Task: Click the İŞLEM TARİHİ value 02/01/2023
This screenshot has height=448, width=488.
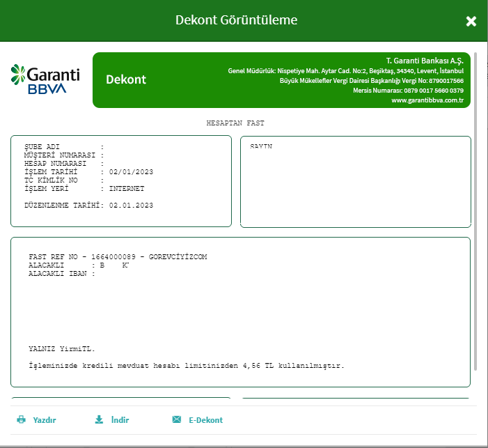Action: (131, 172)
